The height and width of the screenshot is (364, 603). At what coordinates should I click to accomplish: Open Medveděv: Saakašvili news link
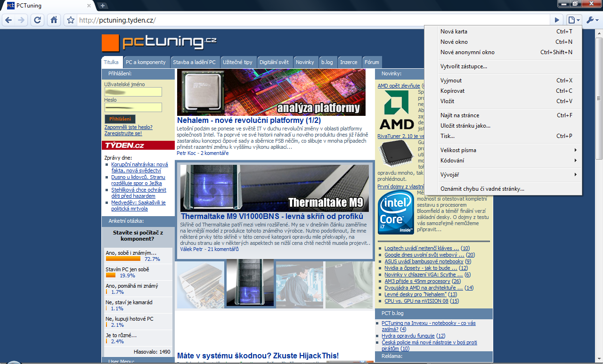coord(139,205)
